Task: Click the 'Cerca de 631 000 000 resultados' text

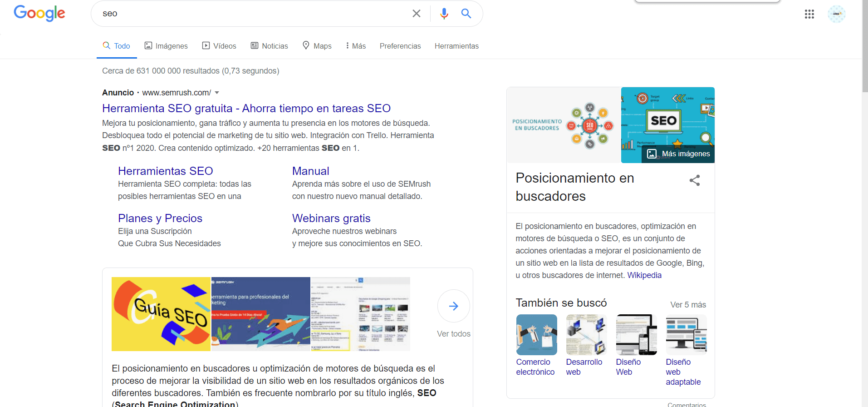Action: click(x=191, y=71)
